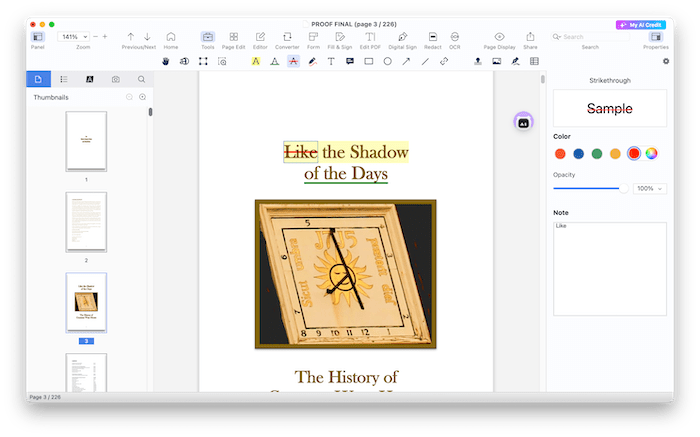Click into the Note text area
Viewport: 700px width, 437px height.
(x=610, y=269)
